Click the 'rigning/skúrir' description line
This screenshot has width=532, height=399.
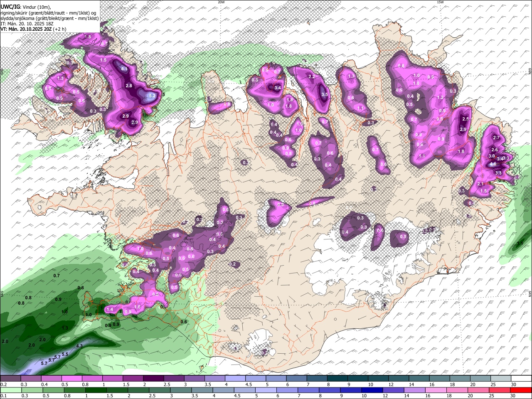coord(49,12)
